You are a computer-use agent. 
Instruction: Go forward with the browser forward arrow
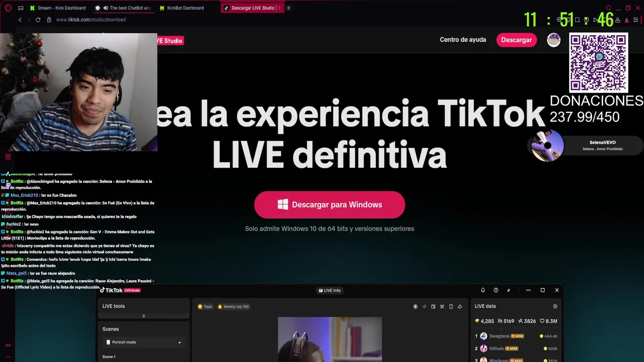[28, 20]
